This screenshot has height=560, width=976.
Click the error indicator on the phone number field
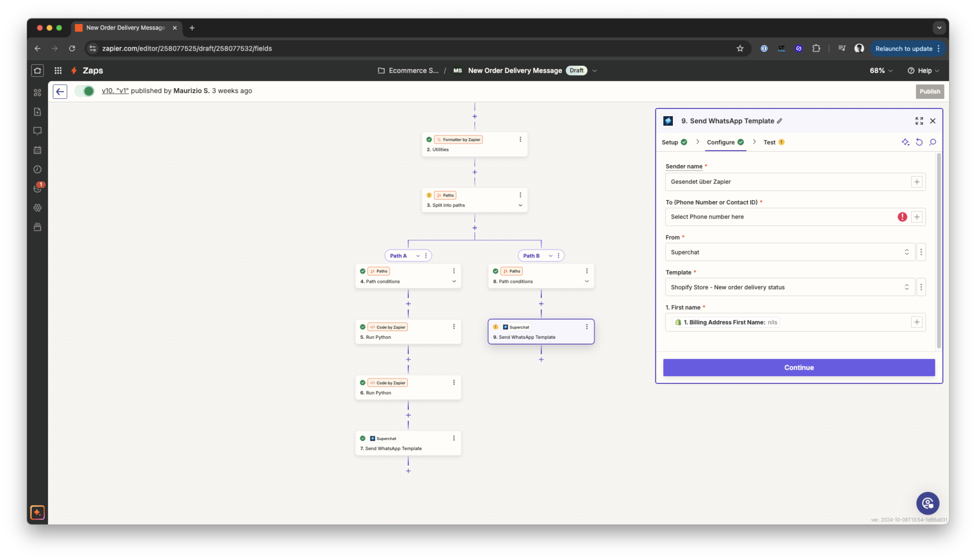(x=903, y=217)
